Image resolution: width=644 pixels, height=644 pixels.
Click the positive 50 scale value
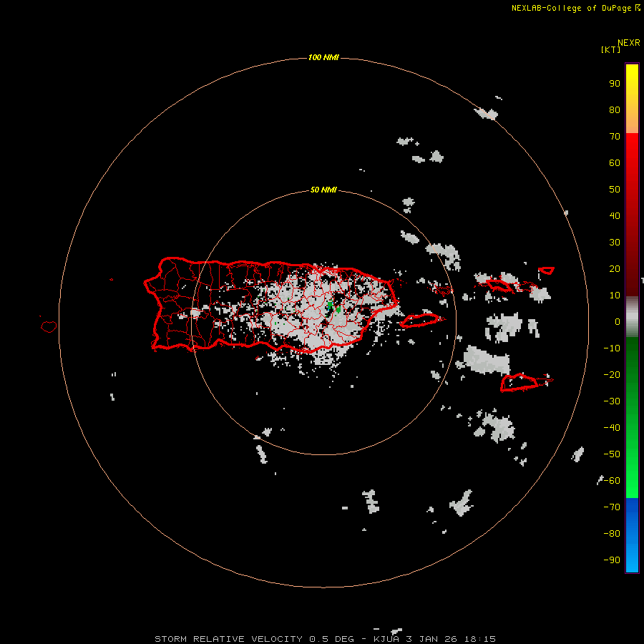[615, 190]
